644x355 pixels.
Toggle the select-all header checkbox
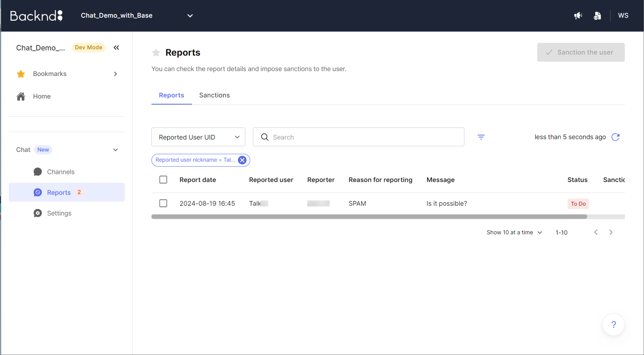point(163,180)
